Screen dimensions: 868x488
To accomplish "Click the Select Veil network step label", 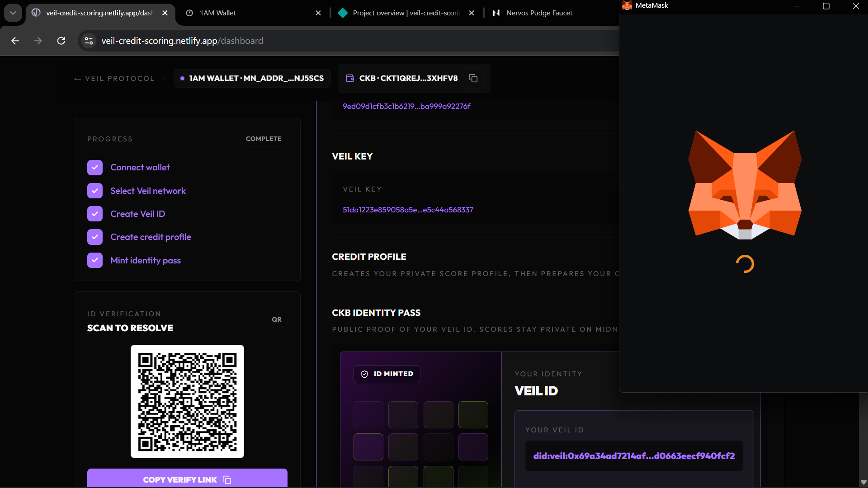I will click(148, 191).
